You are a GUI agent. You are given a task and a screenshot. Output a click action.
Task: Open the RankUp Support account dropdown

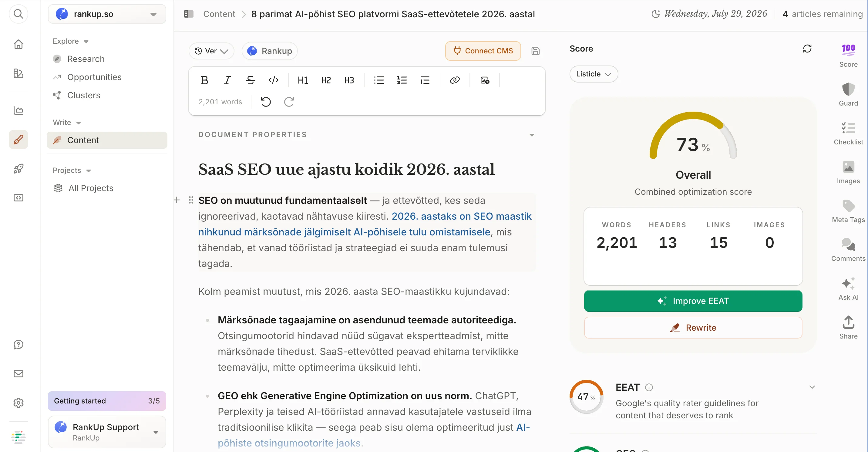coord(107,432)
